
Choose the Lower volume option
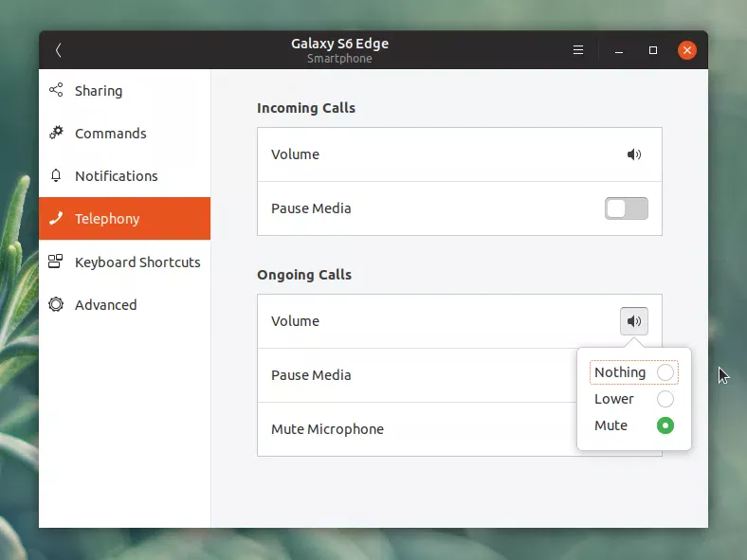click(x=665, y=399)
